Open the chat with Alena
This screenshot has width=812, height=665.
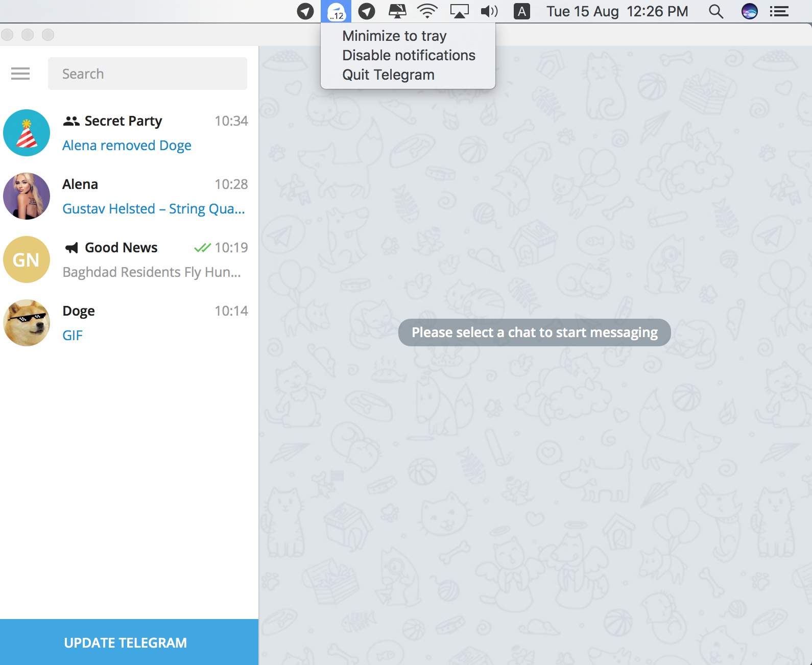[x=129, y=196]
